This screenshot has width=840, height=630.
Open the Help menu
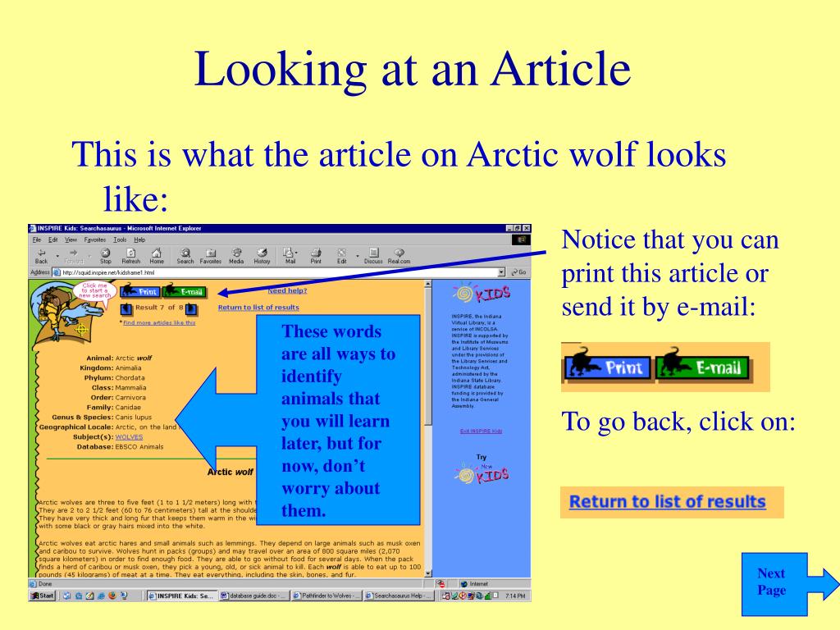pos(139,240)
